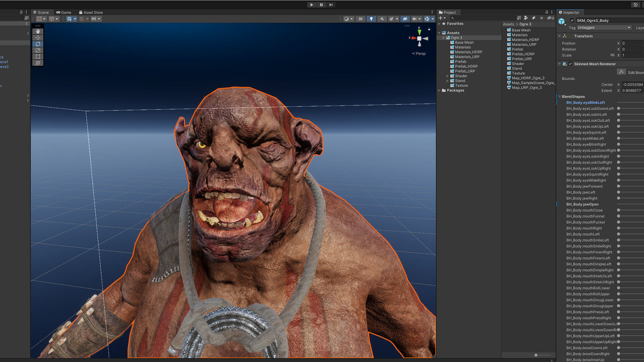Toggle scene lighting lightbulb icon
The width and height of the screenshot is (644, 362).
point(371,19)
